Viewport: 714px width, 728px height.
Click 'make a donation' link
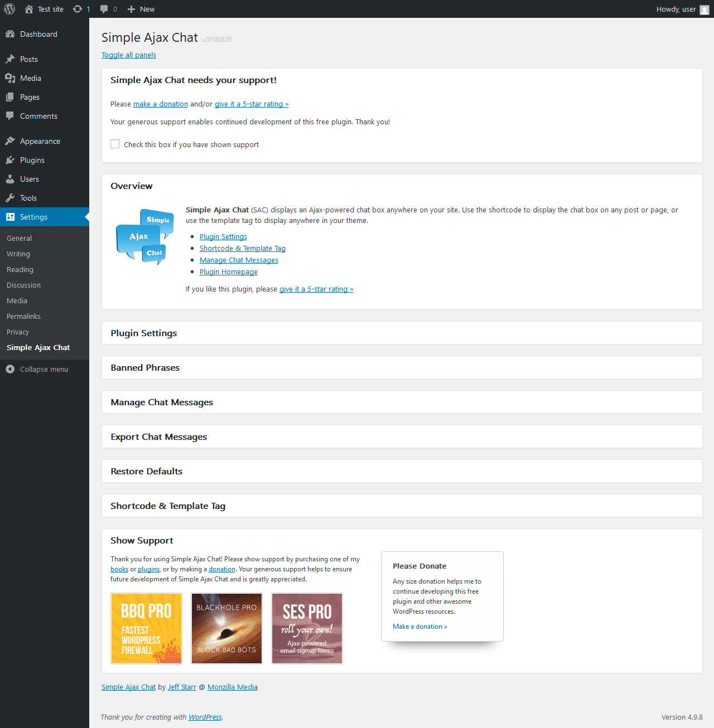(161, 104)
